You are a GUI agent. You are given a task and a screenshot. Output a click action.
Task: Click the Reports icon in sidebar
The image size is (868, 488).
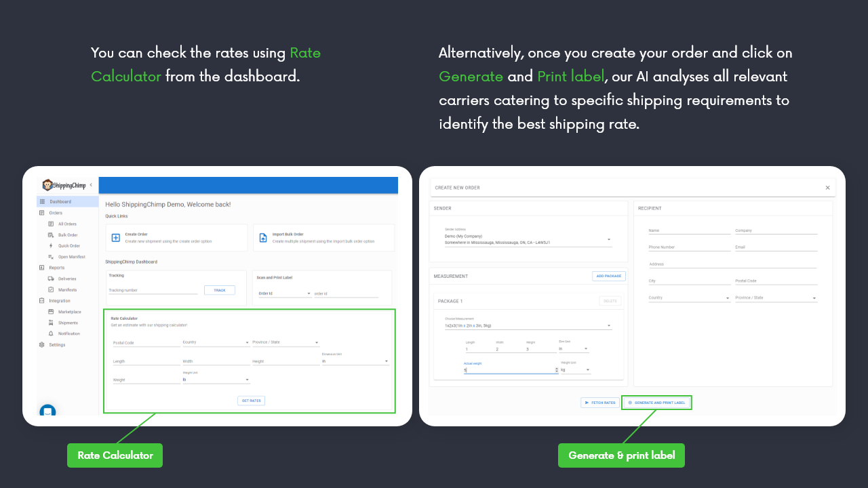42,268
